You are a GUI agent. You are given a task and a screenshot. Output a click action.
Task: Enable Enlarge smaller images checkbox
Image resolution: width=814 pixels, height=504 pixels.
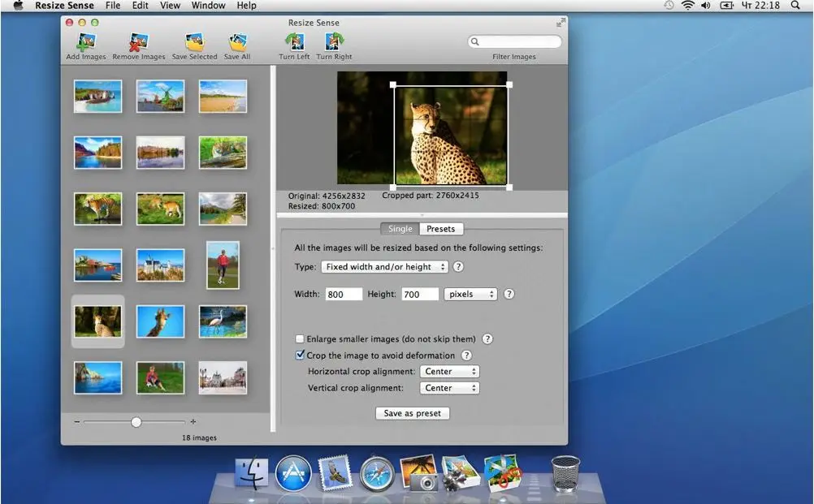[300, 338]
